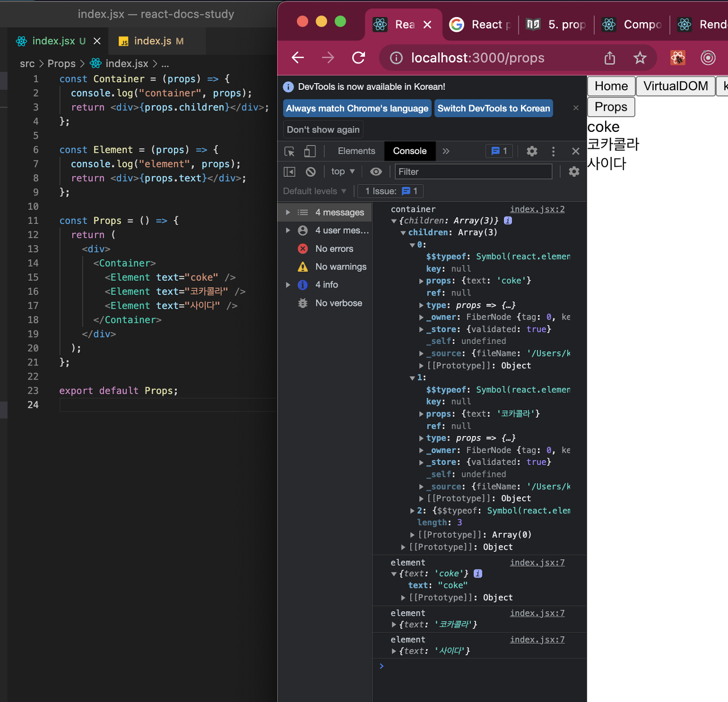Open the React DevTools extension icon

(x=677, y=57)
